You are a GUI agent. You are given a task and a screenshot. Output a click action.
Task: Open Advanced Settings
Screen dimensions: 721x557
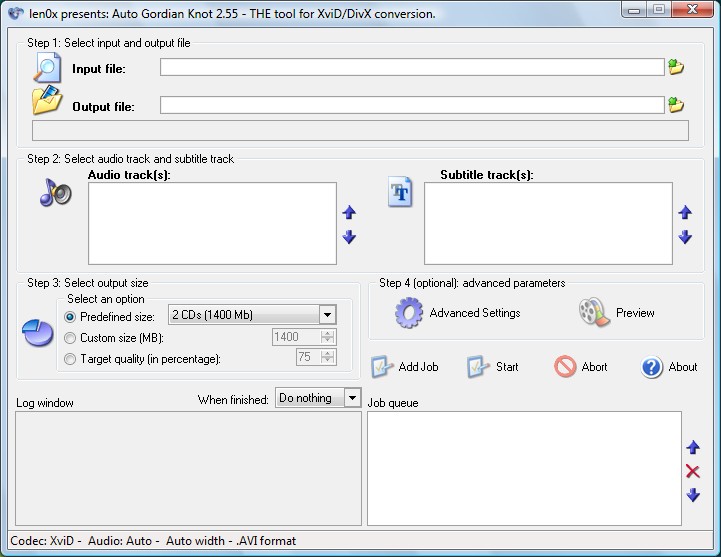(475, 313)
